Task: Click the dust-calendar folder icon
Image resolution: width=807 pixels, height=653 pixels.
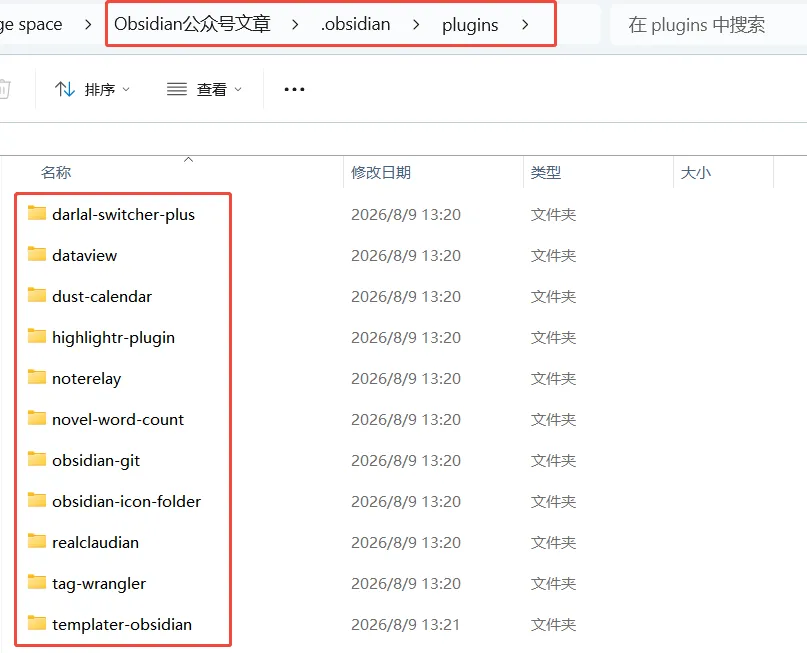Action: [37, 295]
